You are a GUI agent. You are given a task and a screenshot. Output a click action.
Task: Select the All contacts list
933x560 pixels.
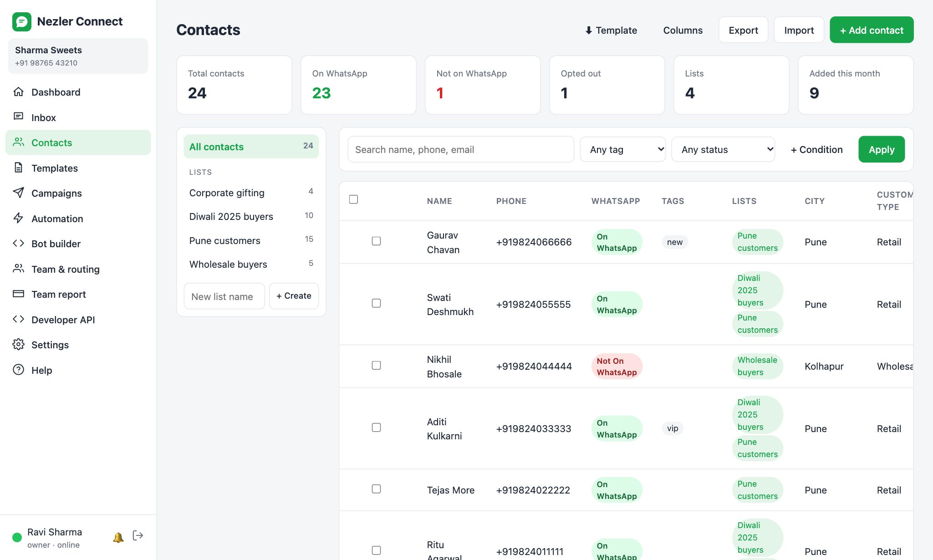point(251,147)
